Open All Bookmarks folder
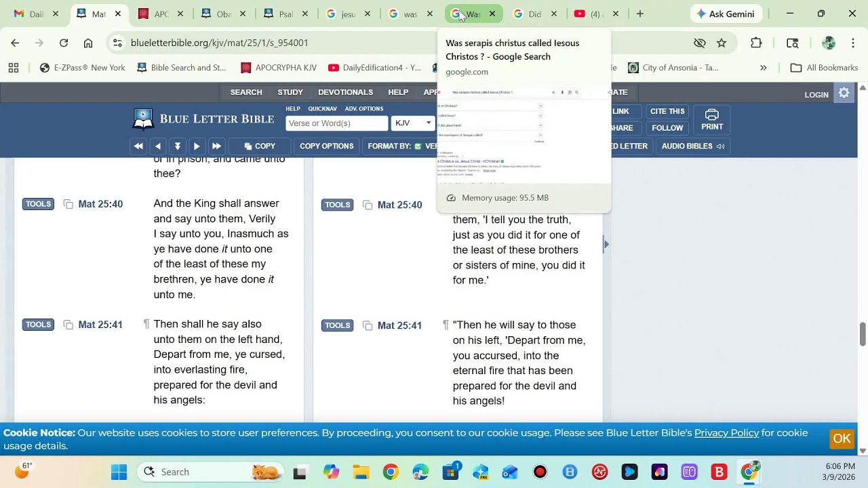This screenshot has height=488, width=868. (x=825, y=68)
